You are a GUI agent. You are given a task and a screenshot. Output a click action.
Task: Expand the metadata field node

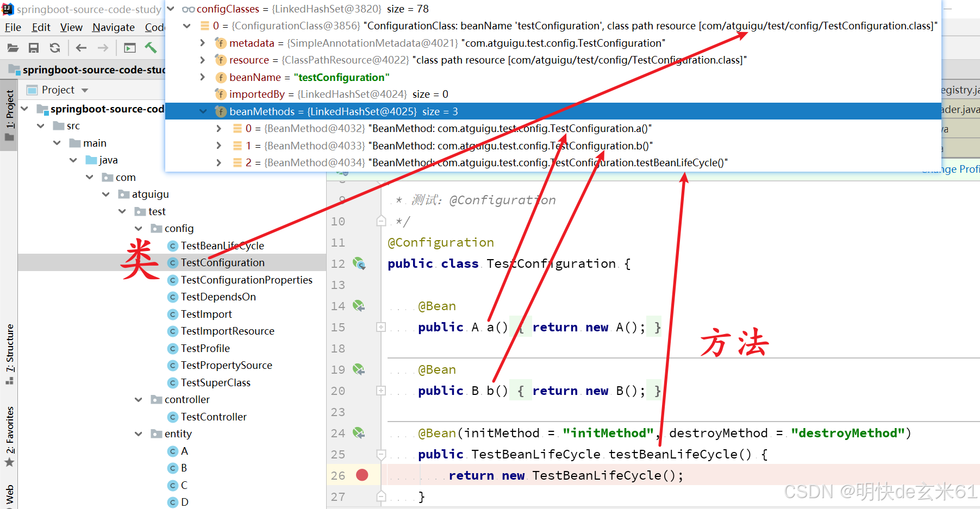(x=203, y=43)
